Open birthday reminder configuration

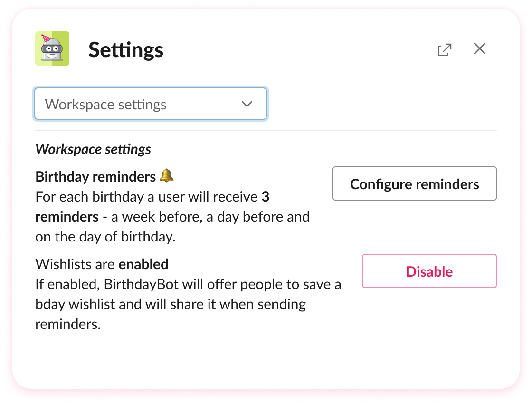point(414,183)
